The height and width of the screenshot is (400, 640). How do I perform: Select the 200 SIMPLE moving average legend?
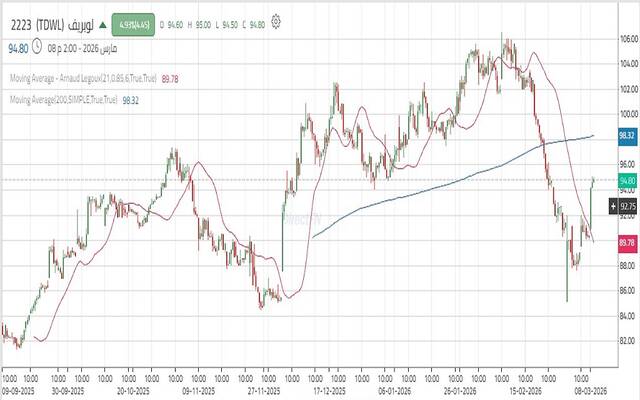[x=62, y=99]
